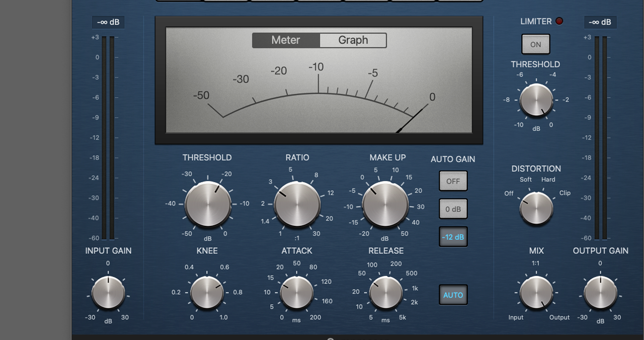Viewport: 644px width, 340px height.
Task: Set Auto Gain to OFF
Action: [x=453, y=181]
